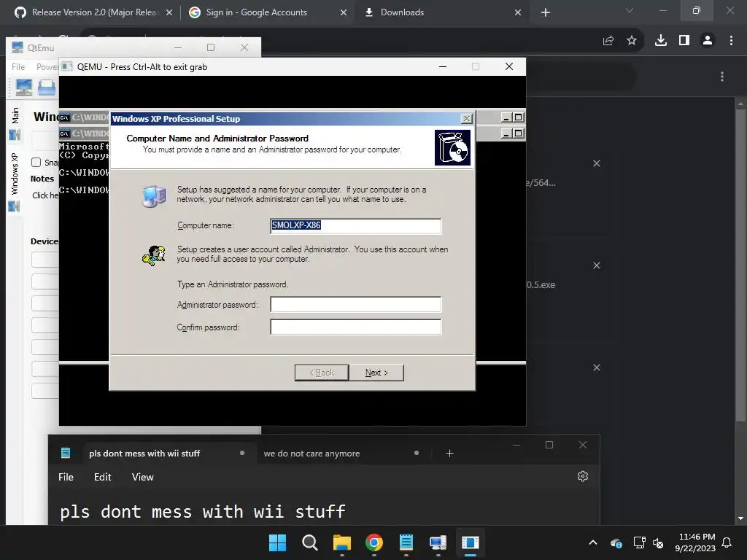
Task: Open File Explorer from taskbar
Action: click(x=341, y=542)
